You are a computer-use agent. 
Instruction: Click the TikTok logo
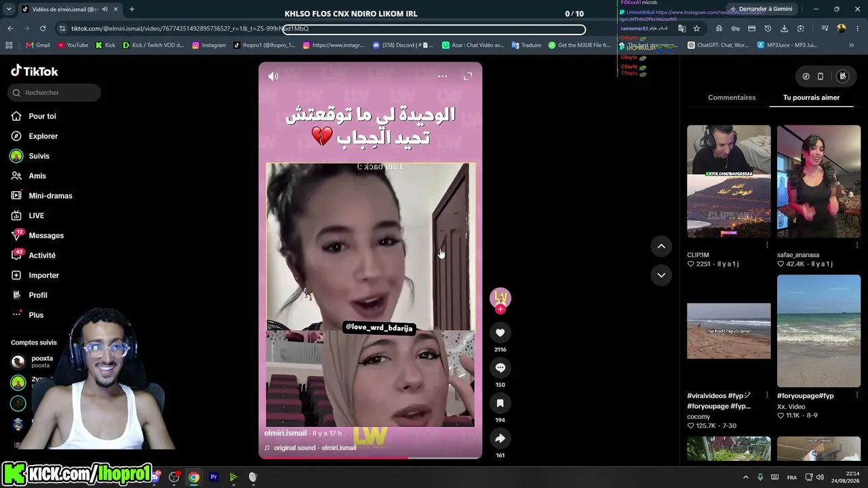[35, 71]
